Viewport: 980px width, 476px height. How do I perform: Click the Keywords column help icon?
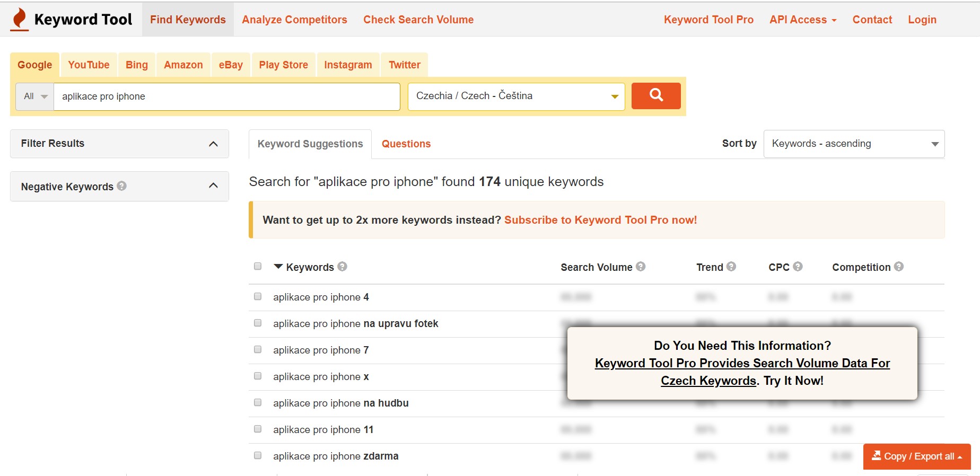point(343,267)
